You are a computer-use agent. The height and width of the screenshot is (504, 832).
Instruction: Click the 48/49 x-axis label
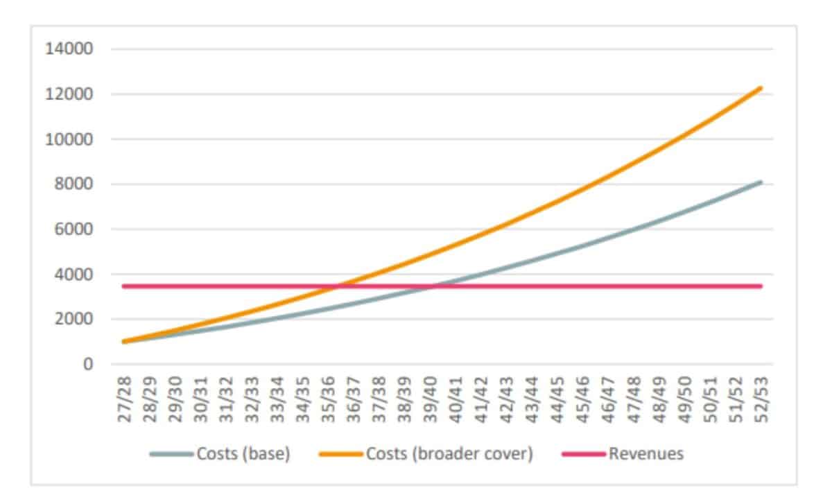coord(660,400)
